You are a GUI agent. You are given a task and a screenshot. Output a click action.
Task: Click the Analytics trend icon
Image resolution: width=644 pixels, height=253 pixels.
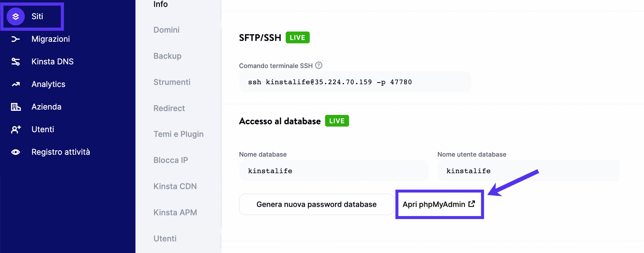pyautogui.click(x=16, y=84)
